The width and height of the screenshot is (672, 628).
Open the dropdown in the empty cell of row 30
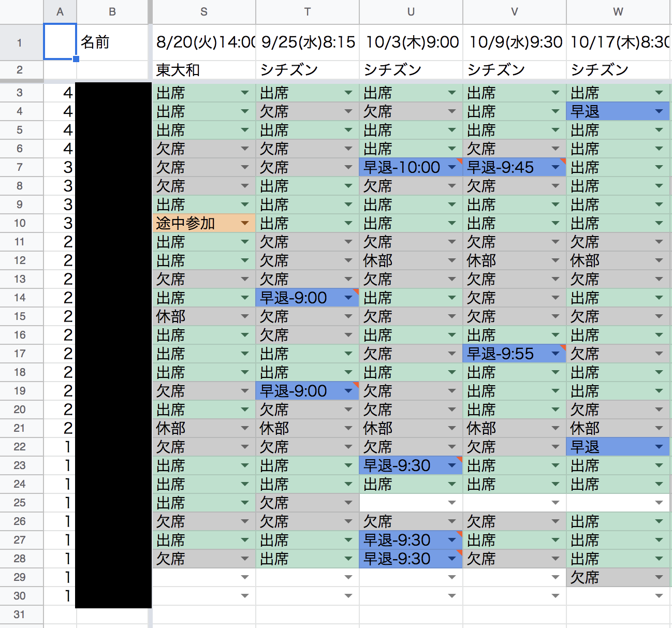[x=245, y=596]
